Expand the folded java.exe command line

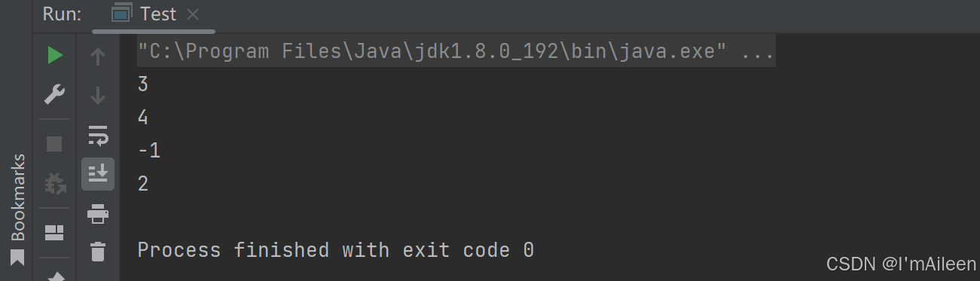pyautogui.click(x=456, y=53)
